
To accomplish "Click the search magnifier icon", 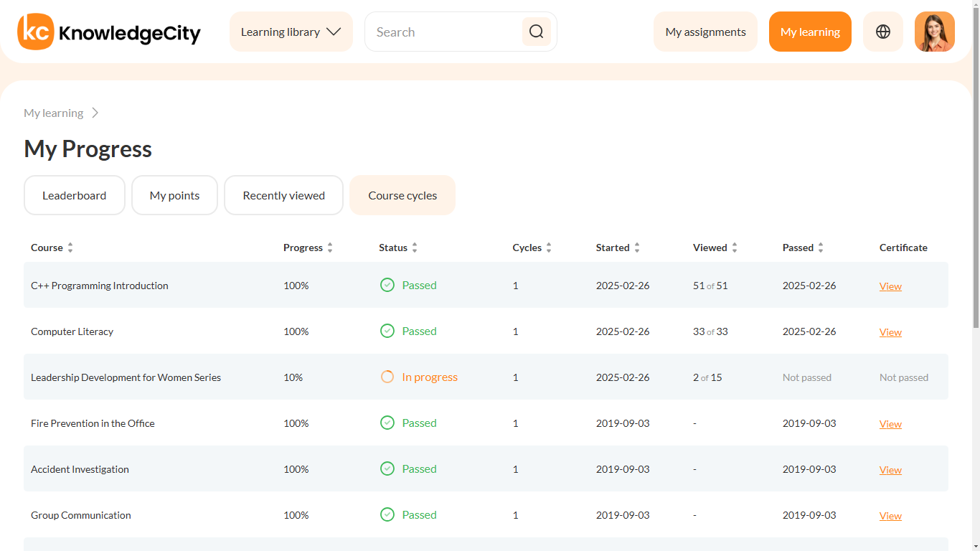I will 536,32.
